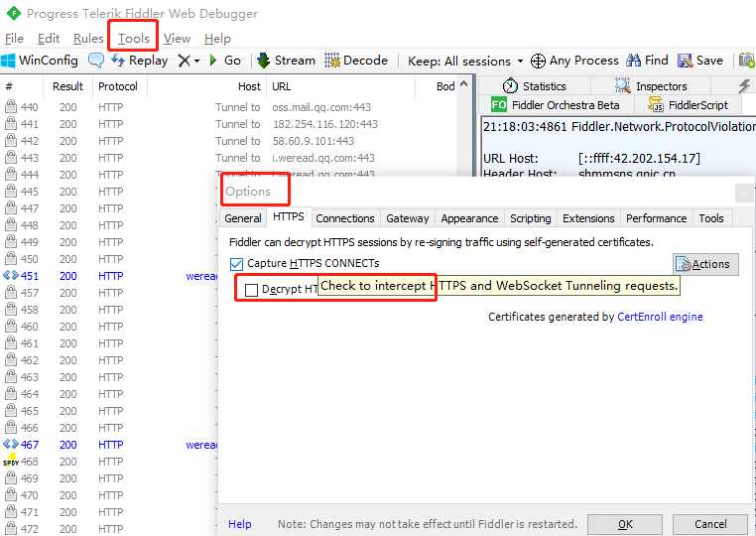756x536 pixels.
Task: Switch to the Statistics tab
Action: click(534, 86)
